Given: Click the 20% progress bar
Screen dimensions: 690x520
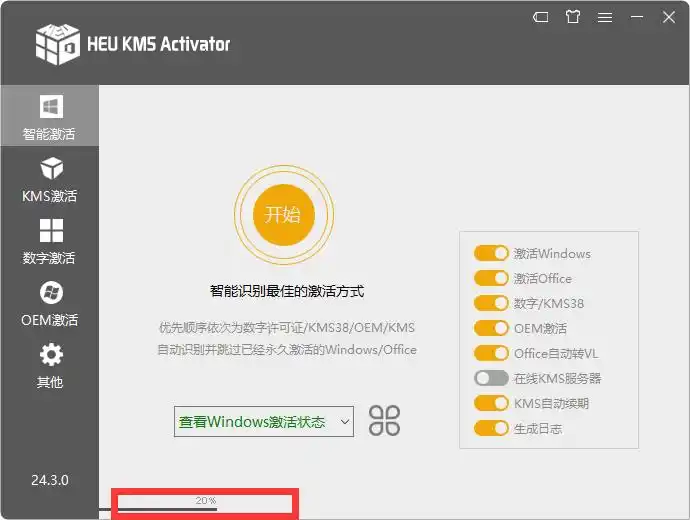Looking at the screenshot, I should (205, 505).
